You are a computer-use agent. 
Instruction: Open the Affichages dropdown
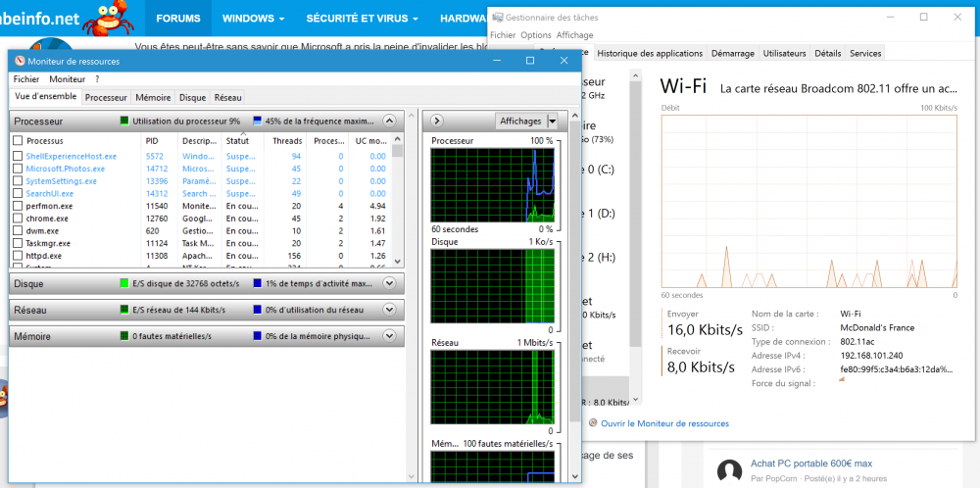click(x=552, y=121)
